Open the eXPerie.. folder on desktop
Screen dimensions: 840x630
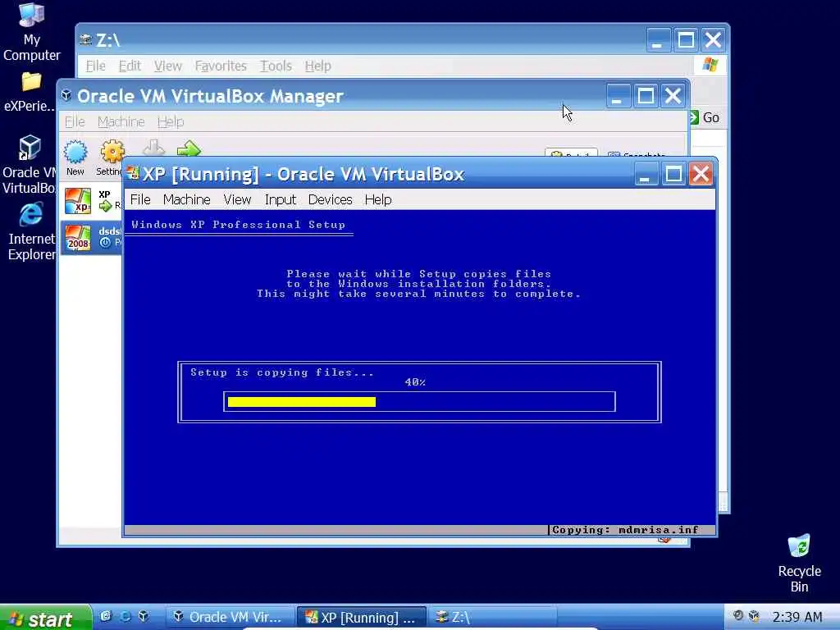click(30, 92)
